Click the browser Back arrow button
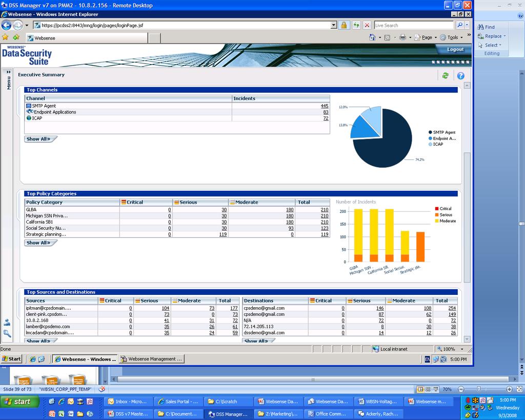This screenshot has width=525, height=420. [6, 25]
